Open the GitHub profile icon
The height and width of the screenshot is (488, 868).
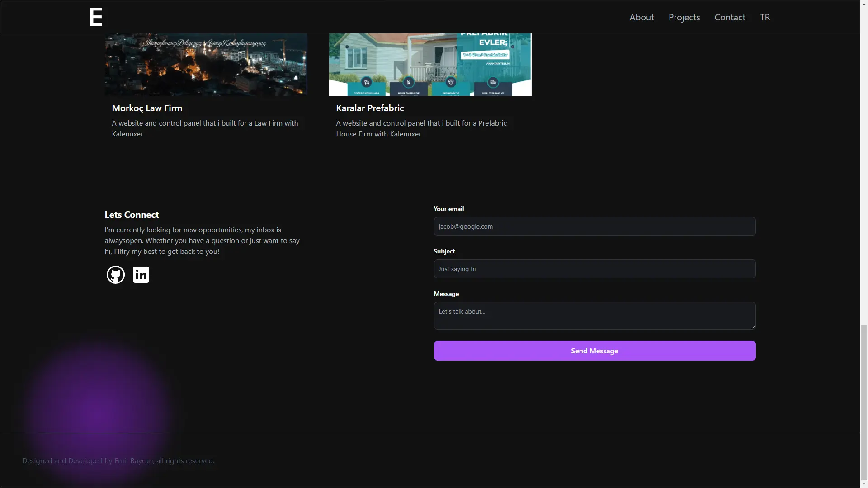115,275
